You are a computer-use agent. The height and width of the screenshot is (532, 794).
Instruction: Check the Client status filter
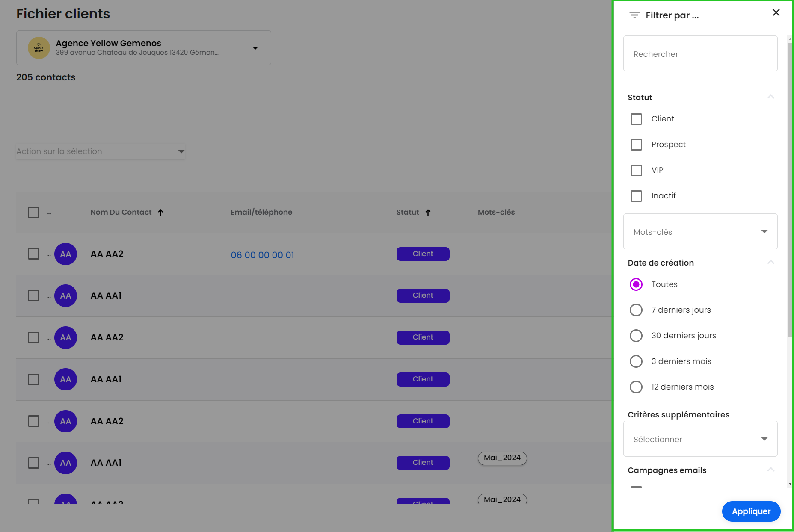[x=636, y=119]
